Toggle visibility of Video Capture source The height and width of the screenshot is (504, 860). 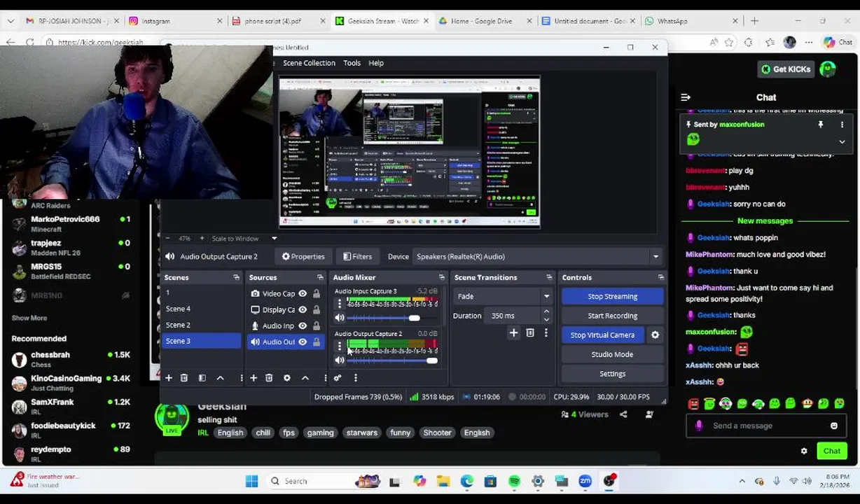(x=303, y=294)
